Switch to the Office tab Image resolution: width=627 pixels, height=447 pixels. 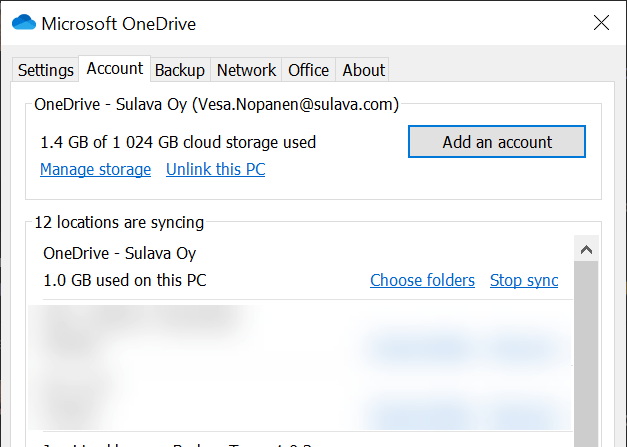pyautogui.click(x=308, y=70)
